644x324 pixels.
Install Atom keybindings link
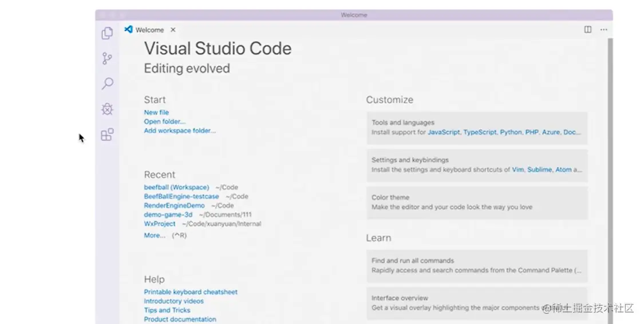click(x=563, y=169)
